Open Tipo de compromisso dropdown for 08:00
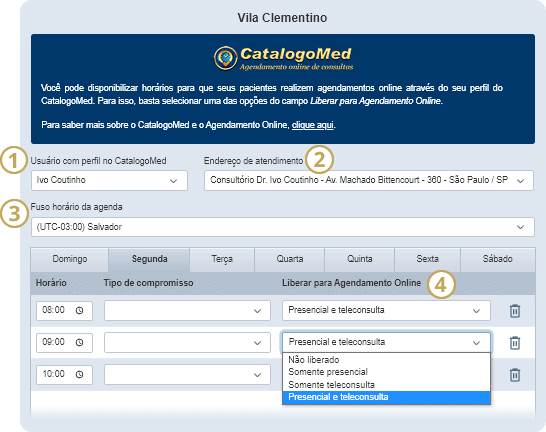Viewport: 546px width, 432px height. [187, 311]
